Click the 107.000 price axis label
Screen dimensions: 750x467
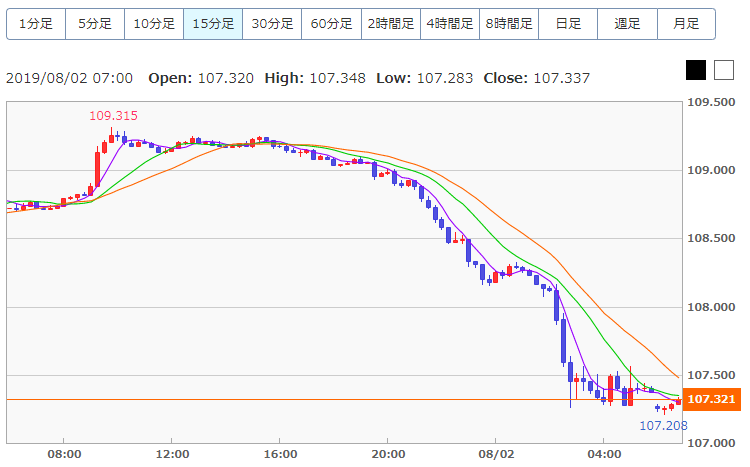tap(711, 443)
